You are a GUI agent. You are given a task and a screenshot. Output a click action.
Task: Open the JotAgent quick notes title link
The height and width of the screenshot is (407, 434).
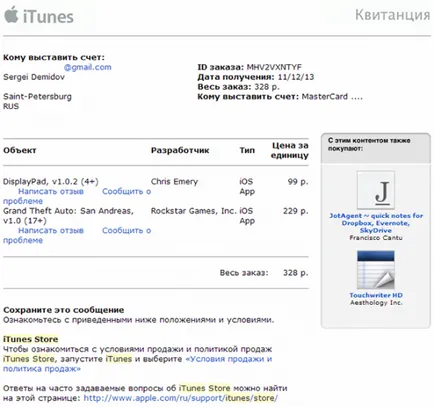tap(376, 223)
